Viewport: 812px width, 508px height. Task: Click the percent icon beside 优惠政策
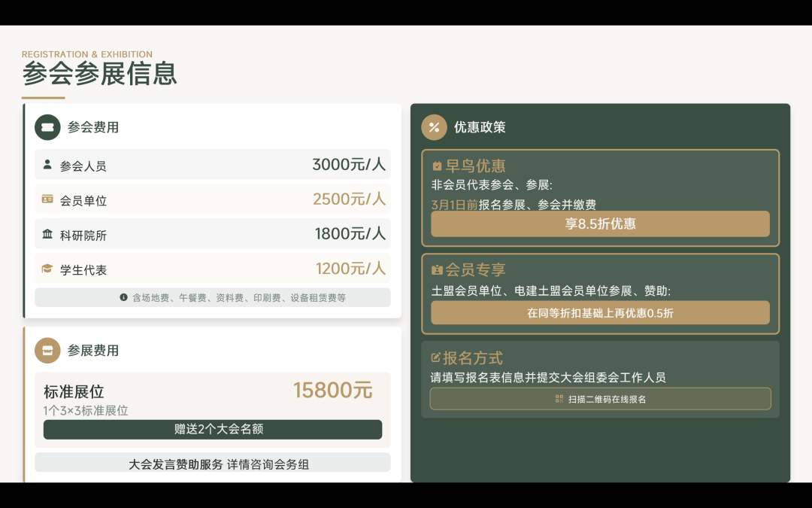(x=435, y=127)
